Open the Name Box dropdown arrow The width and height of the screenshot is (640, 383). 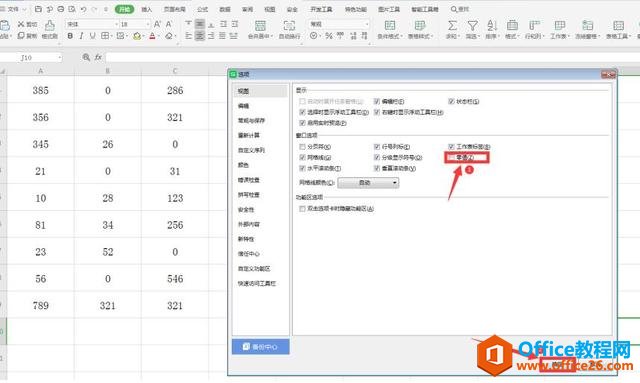(x=60, y=58)
